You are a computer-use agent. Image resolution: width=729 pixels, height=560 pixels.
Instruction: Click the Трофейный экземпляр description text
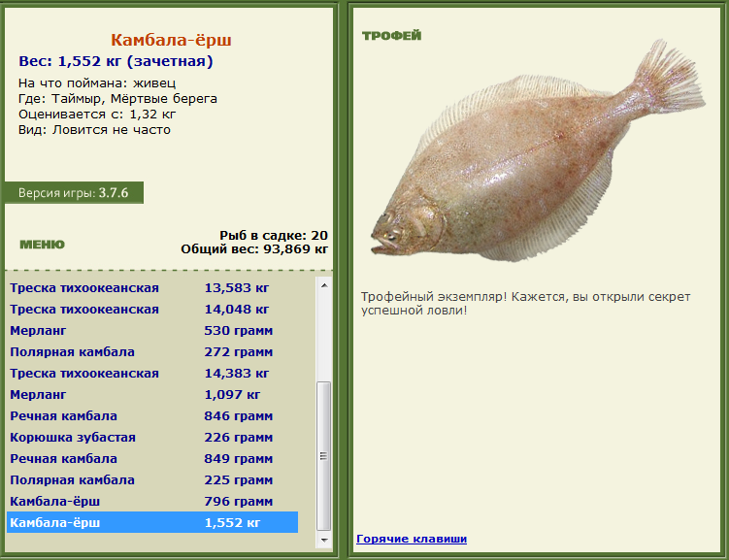pyautogui.click(x=526, y=303)
